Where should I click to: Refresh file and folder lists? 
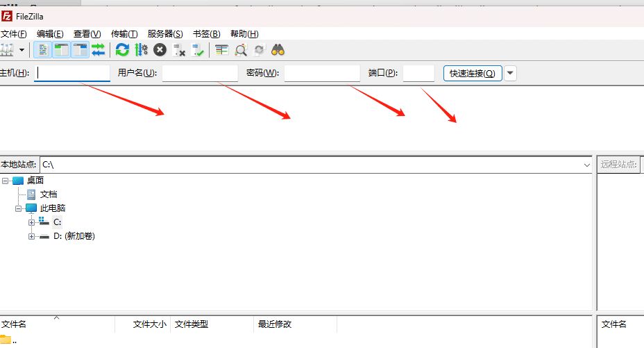click(x=122, y=50)
